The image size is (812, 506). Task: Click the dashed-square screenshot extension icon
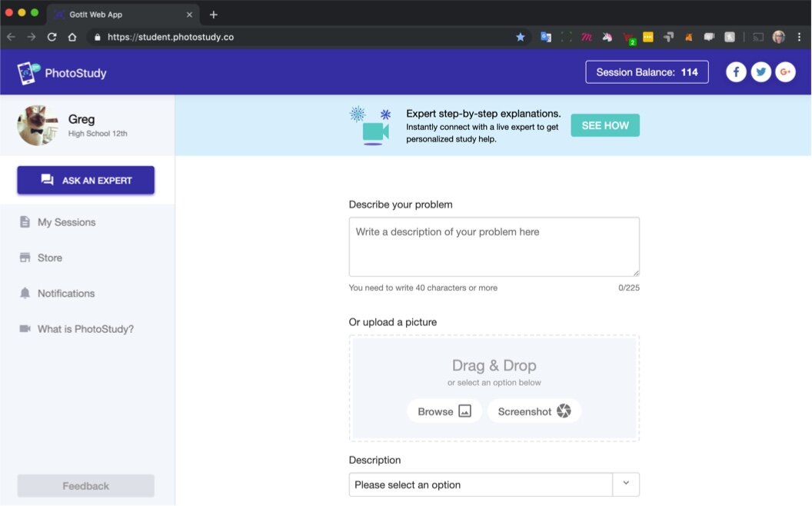(x=567, y=37)
